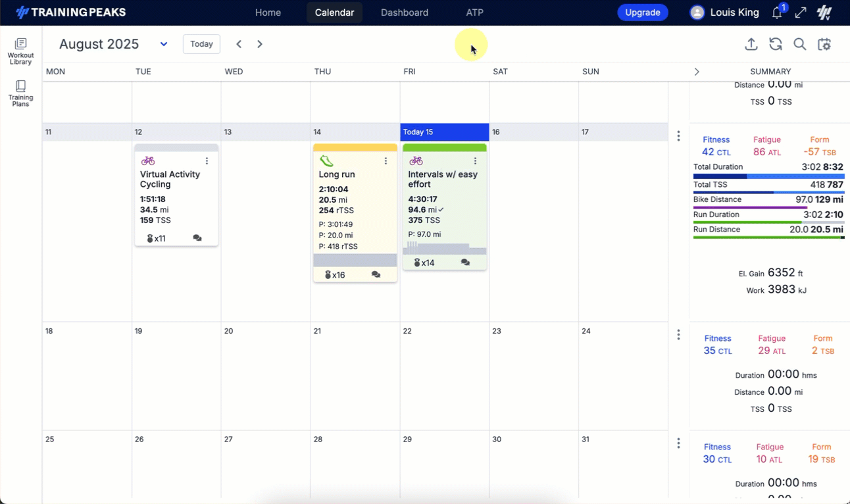This screenshot has height=504, width=850.
Task: Open the Training Plans panel
Action: coord(20,93)
